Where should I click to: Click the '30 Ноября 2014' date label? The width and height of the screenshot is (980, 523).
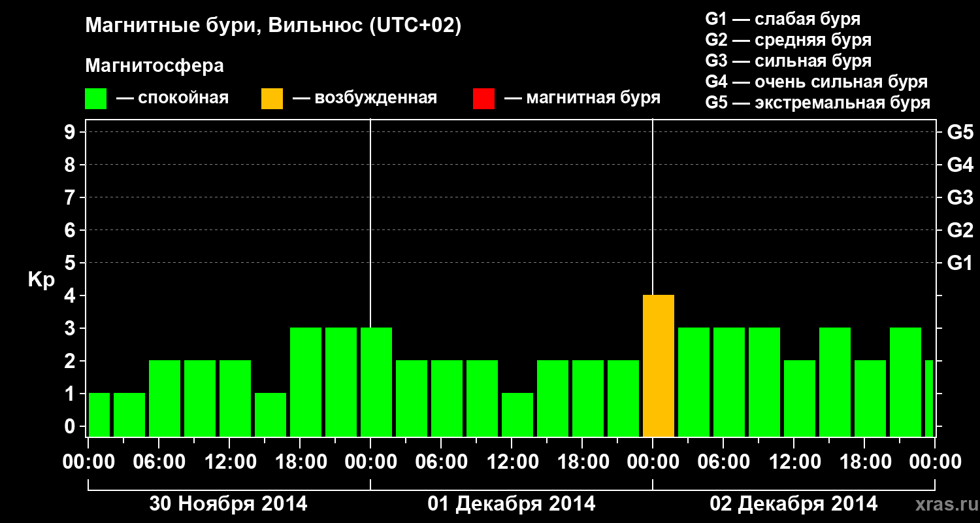[x=229, y=503]
